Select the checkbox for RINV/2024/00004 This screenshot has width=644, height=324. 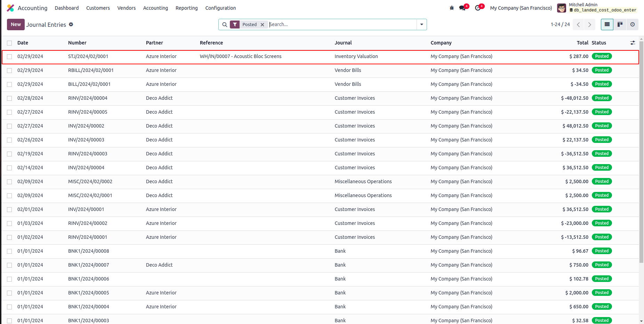click(9, 98)
